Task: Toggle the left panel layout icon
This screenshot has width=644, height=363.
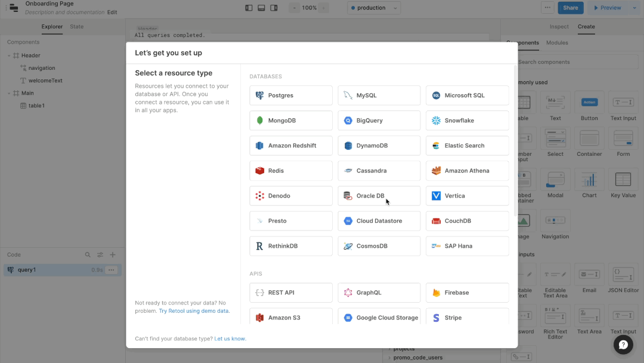Action: pos(249,8)
